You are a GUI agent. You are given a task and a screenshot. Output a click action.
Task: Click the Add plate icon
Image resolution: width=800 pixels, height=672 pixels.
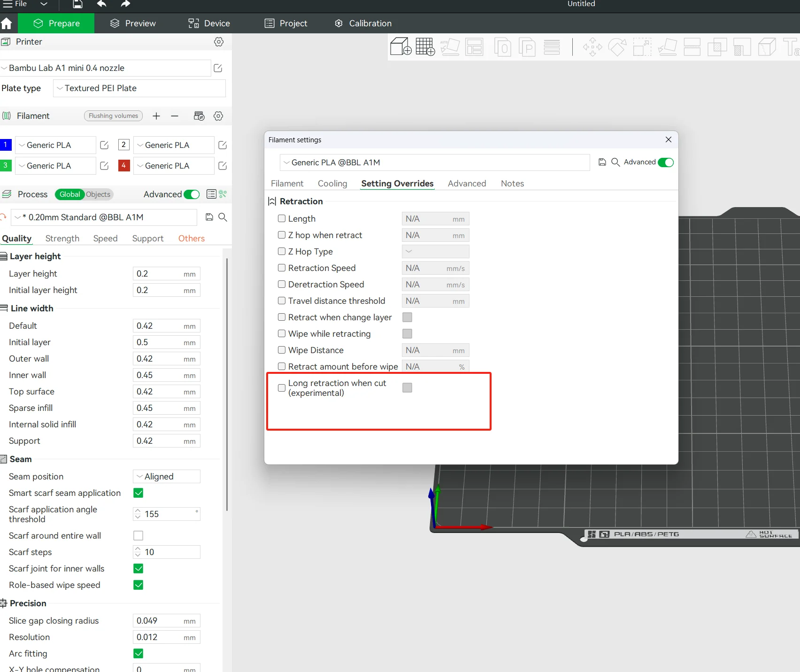pyautogui.click(x=425, y=46)
